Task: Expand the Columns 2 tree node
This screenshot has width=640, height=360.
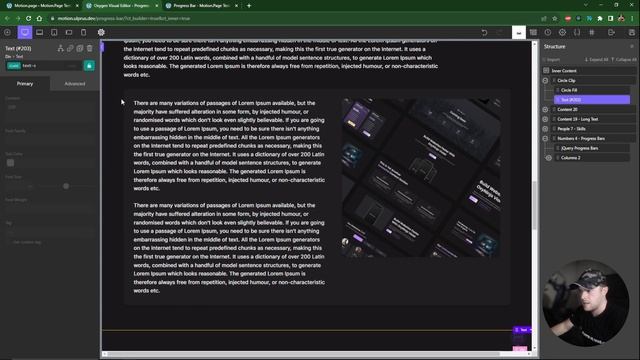Action: coord(549,158)
